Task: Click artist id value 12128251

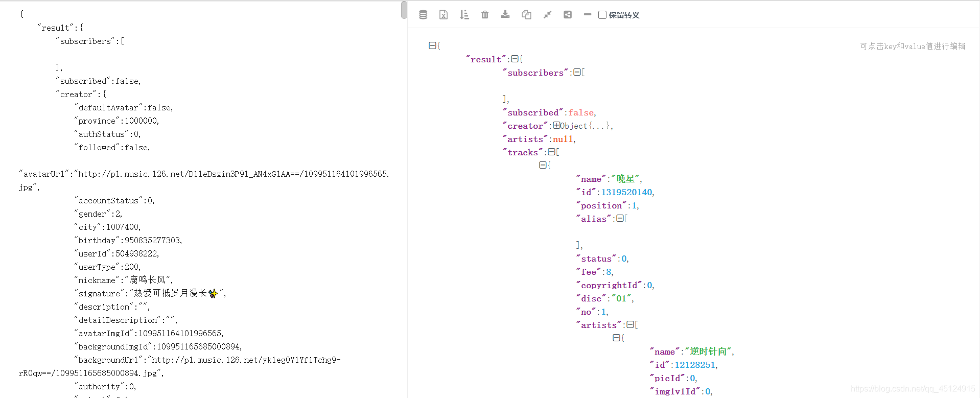Action: 695,365
